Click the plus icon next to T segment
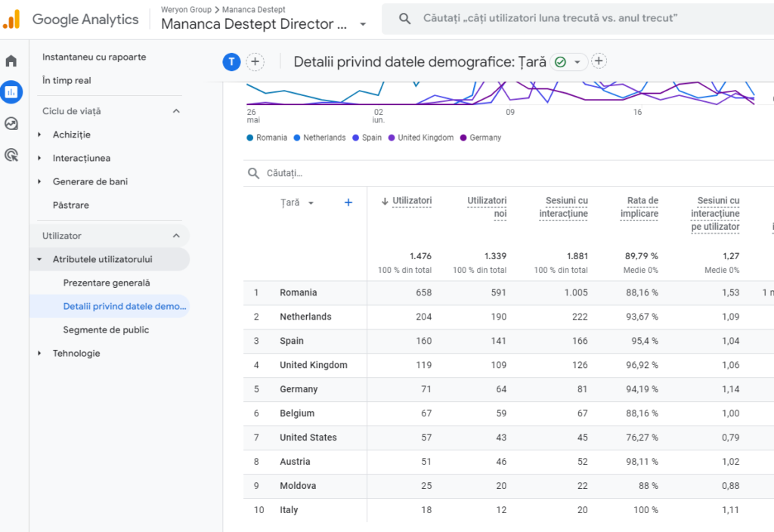 pyautogui.click(x=255, y=62)
